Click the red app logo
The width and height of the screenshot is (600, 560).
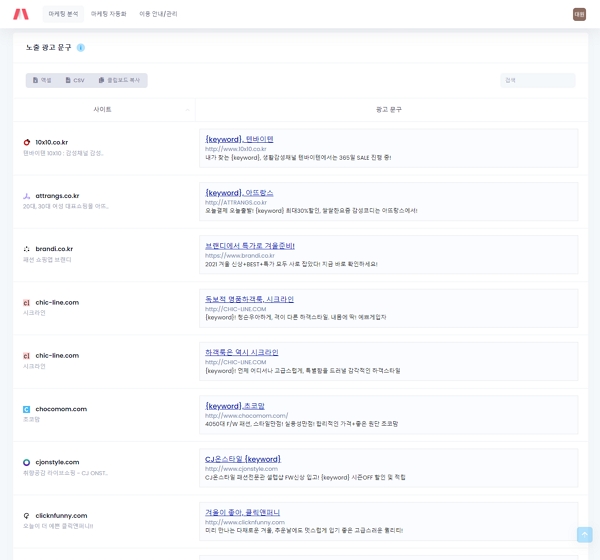point(21,14)
